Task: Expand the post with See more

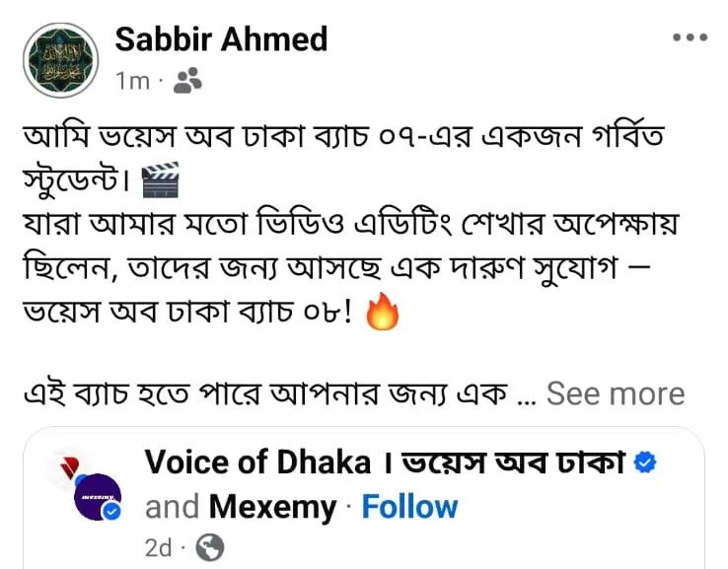Action: click(x=615, y=394)
